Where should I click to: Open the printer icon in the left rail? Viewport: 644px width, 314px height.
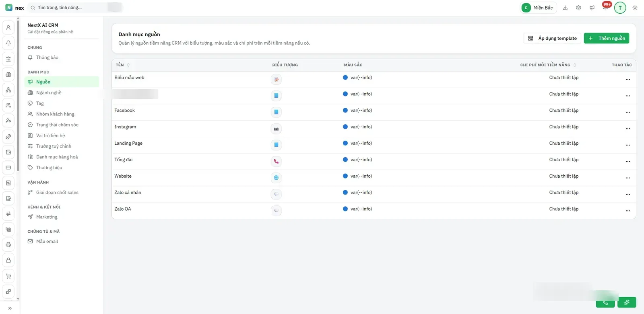point(8,245)
